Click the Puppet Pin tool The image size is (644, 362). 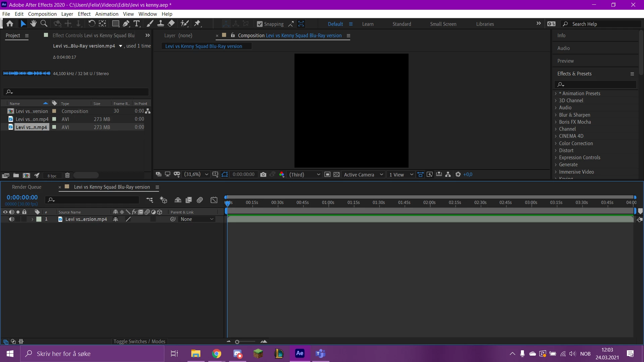click(x=197, y=23)
